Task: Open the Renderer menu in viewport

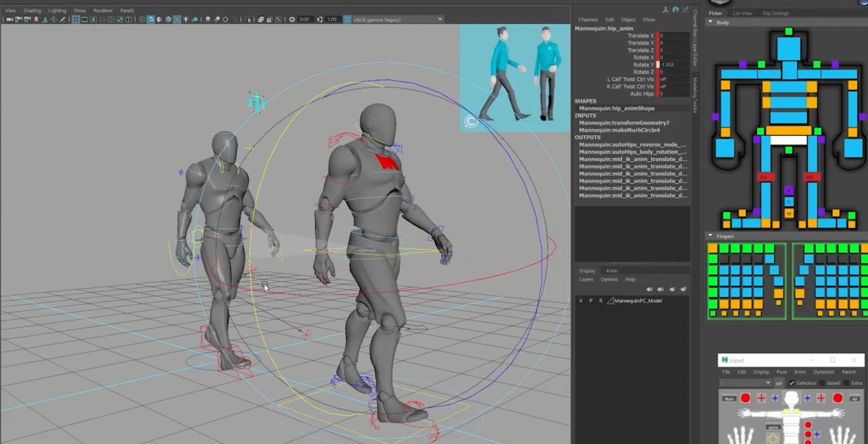Action: (x=103, y=10)
